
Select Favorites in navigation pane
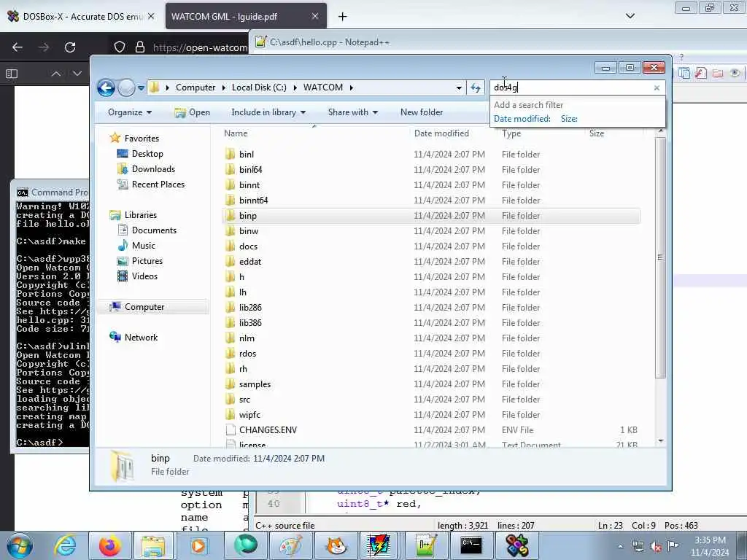(142, 138)
